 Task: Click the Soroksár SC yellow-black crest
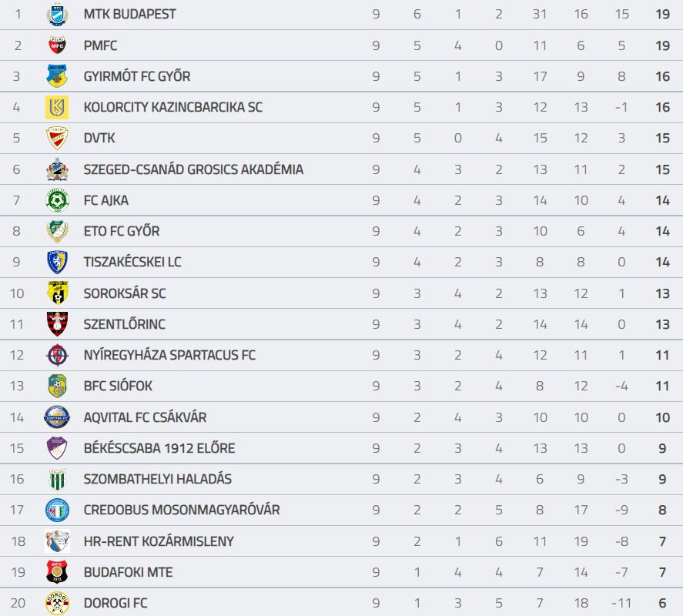coord(57,293)
